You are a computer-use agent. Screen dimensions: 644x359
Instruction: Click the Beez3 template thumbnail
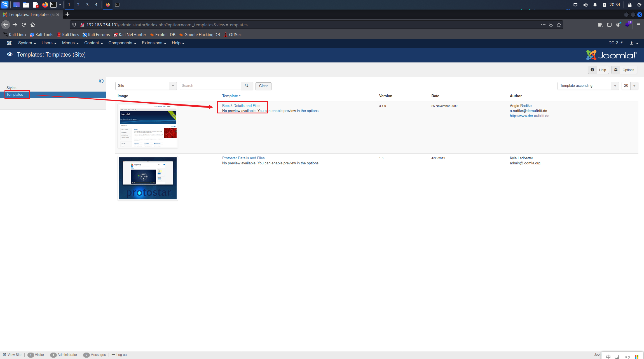(x=148, y=126)
